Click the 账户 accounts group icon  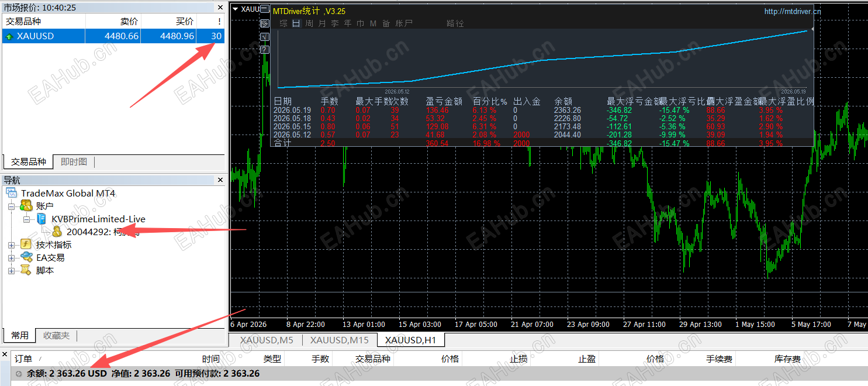pyautogui.click(x=26, y=206)
